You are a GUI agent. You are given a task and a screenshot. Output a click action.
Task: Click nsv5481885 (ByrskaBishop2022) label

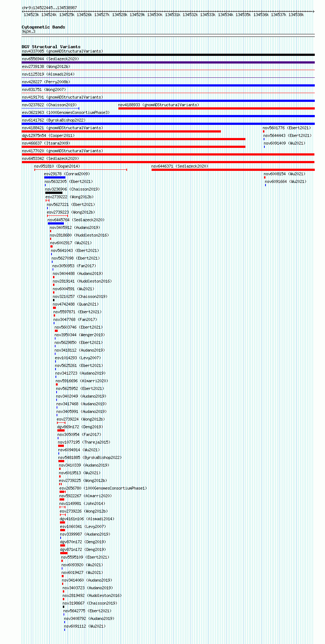(90, 458)
